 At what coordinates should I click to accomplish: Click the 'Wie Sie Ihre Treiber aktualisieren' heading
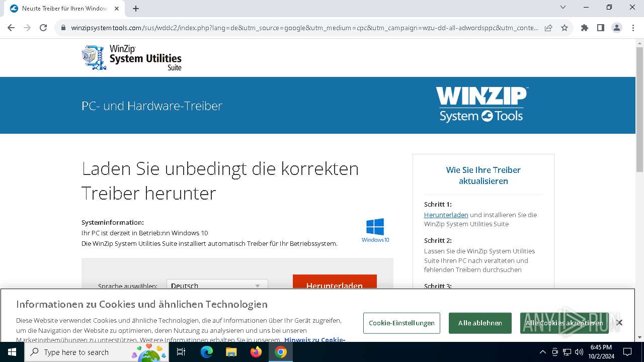click(x=484, y=175)
